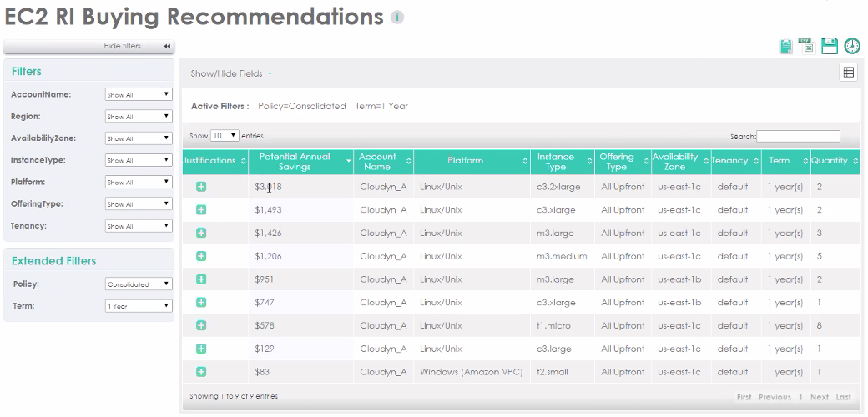Screen dimensions: 868x417
Task: Open the OfferingType filter dropdown
Action: pyautogui.click(x=139, y=204)
